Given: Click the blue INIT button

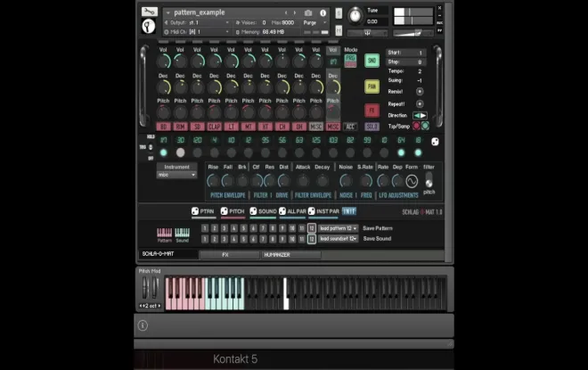Looking at the screenshot, I should pyautogui.click(x=349, y=211).
